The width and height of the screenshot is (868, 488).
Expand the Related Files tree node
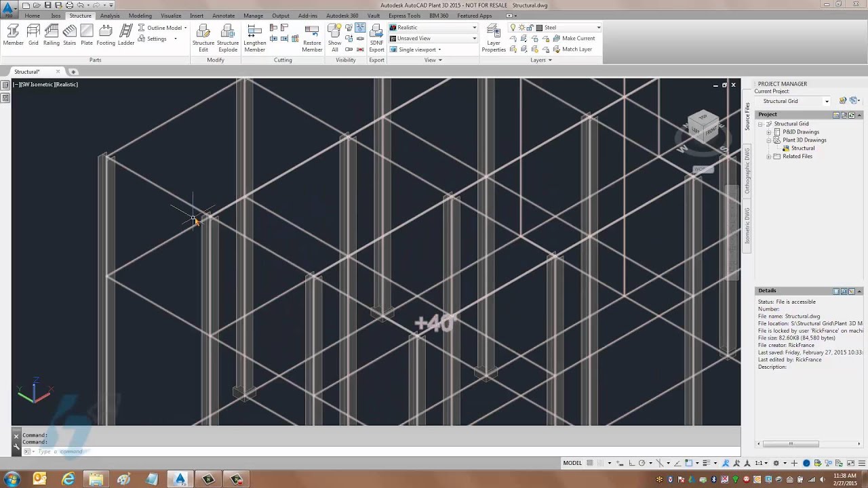click(x=769, y=157)
